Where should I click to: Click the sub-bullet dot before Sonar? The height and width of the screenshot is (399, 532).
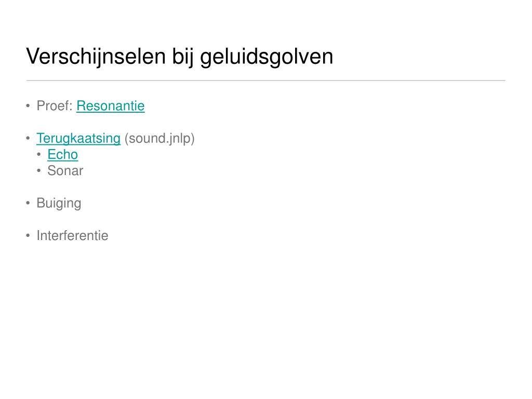point(39,170)
